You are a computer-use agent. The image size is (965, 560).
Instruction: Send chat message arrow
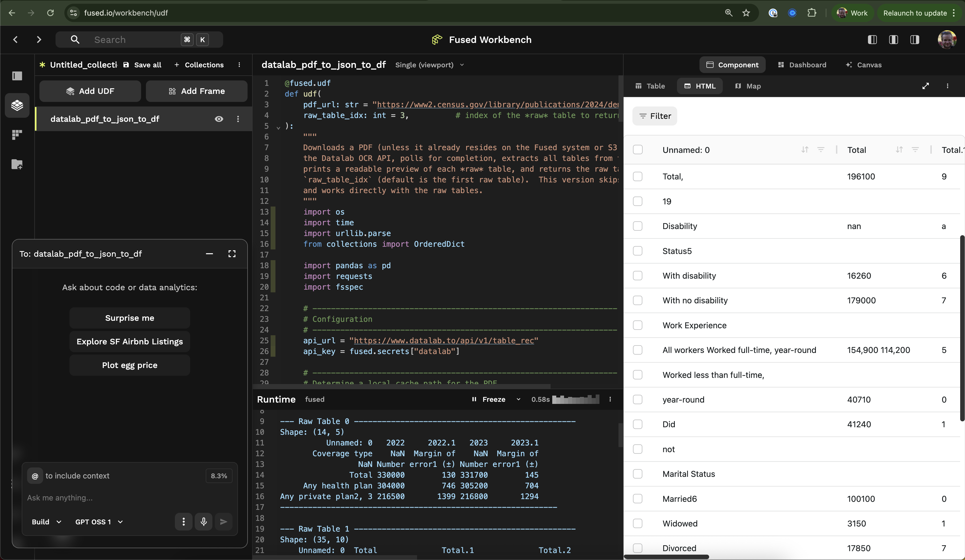click(x=224, y=522)
